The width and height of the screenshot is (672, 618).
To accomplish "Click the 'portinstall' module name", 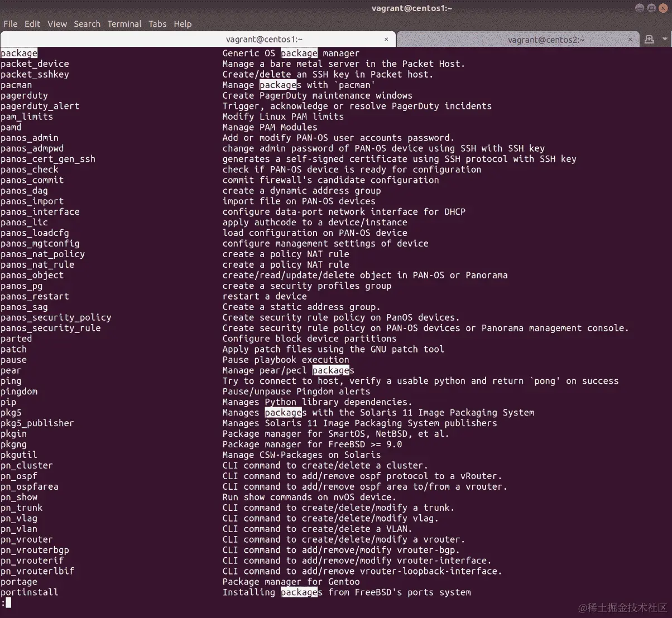I will click(x=30, y=593).
